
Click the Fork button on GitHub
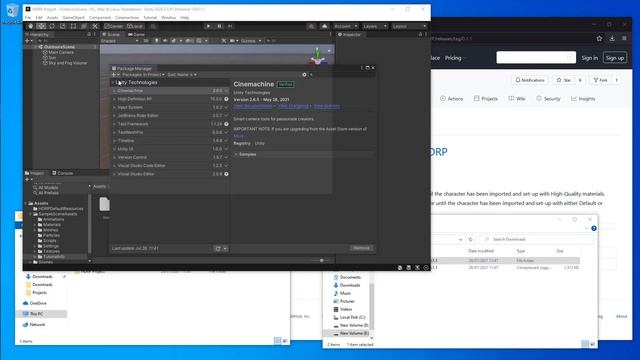[x=601, y=80]
